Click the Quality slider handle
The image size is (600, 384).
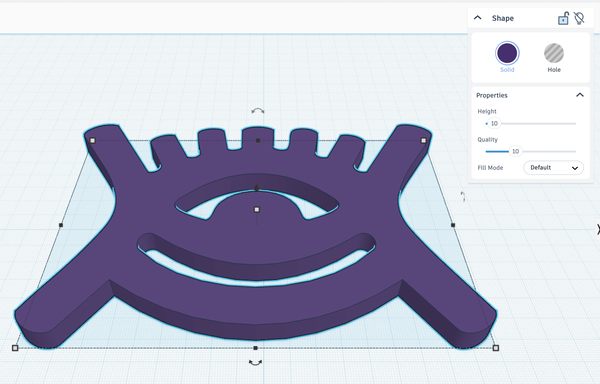coord(515,151)
